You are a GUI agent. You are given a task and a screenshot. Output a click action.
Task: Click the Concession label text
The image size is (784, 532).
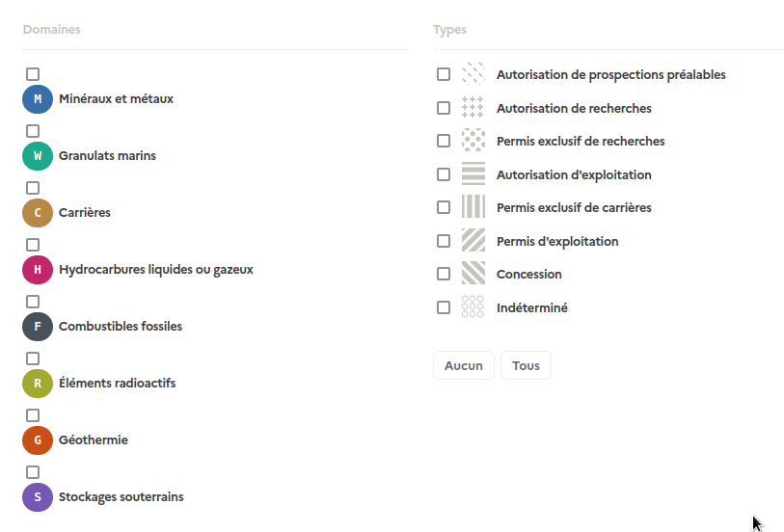point(529,275)
